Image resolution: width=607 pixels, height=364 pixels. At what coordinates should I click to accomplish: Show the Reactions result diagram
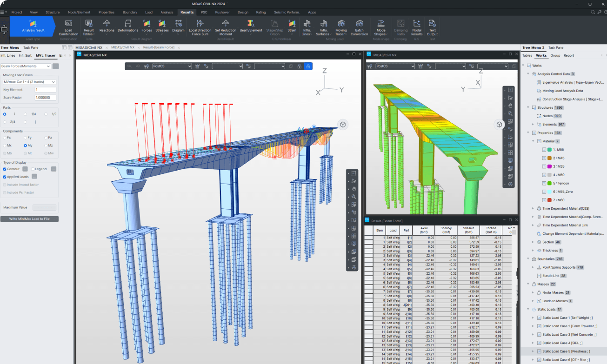(x=107, y=26)
